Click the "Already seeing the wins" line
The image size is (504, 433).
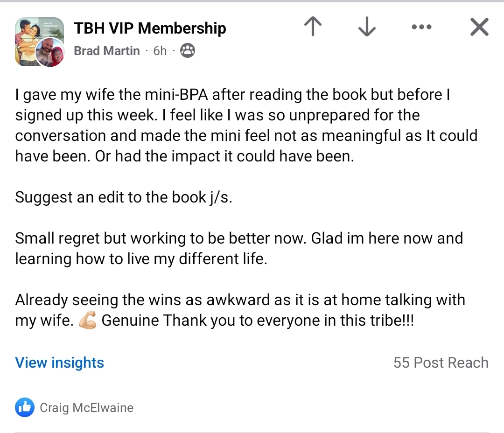click(x=240, y=300)
